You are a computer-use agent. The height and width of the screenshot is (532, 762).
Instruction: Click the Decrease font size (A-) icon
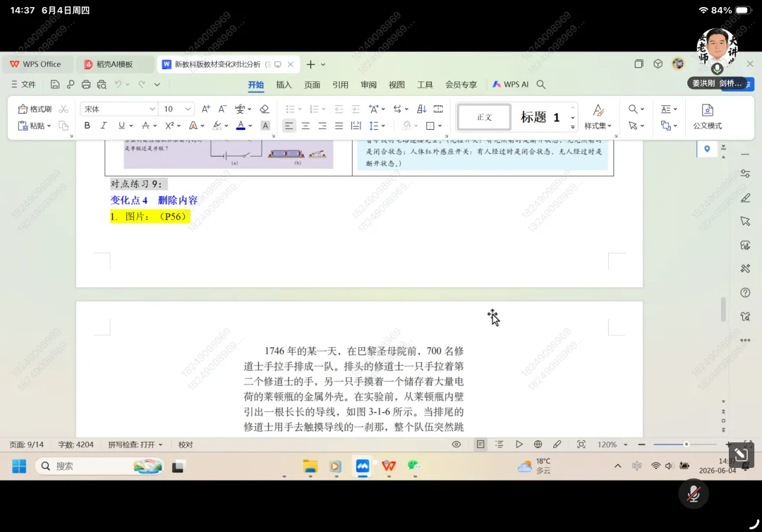[x=222, y=109]
